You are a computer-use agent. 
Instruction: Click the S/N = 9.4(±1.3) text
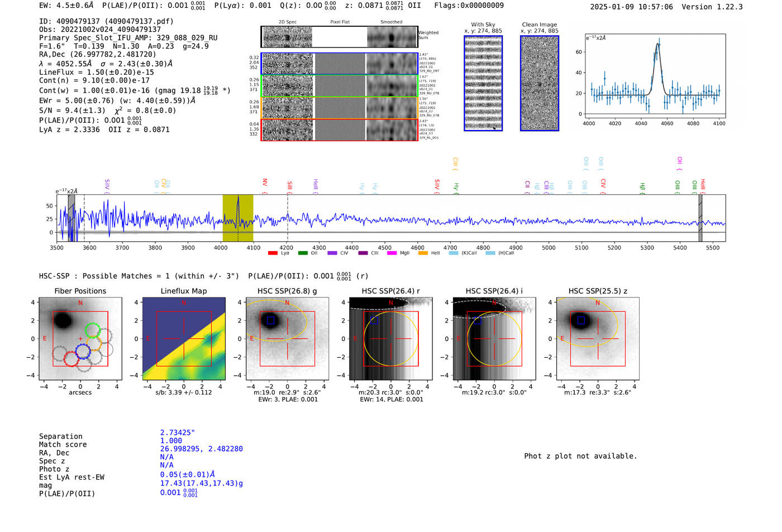[72, 111]
